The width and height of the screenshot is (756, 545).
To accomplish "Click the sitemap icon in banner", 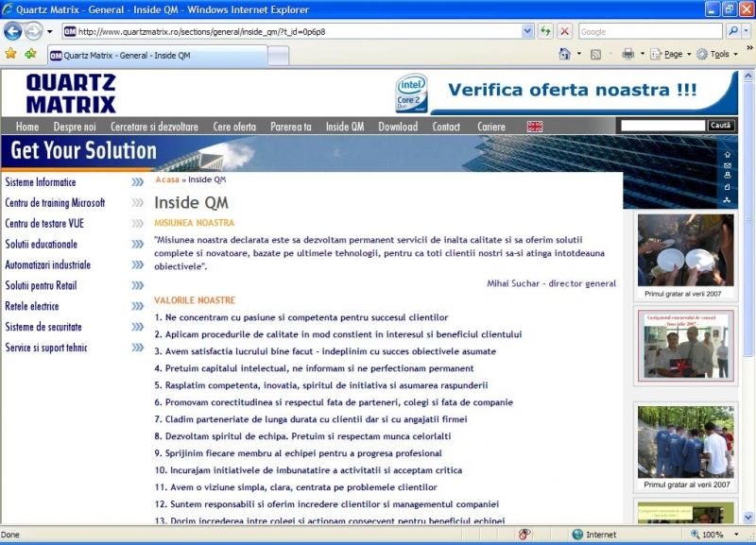I will tap(727, 200).
